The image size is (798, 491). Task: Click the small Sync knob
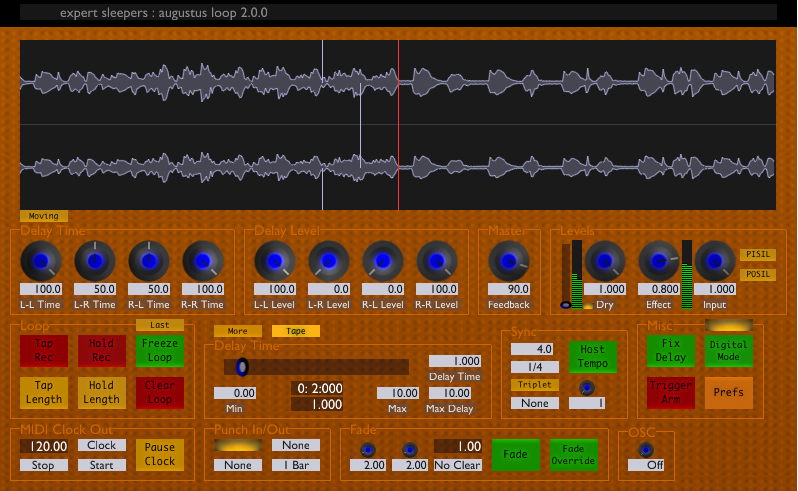(x=587, y=388)
